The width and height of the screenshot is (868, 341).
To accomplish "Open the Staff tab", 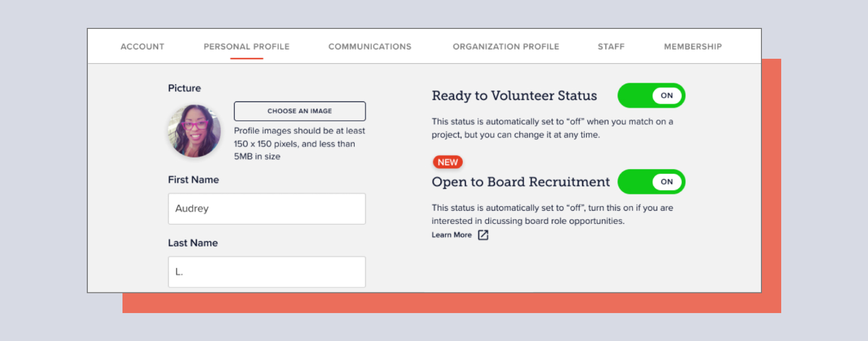I will point(611,47).
